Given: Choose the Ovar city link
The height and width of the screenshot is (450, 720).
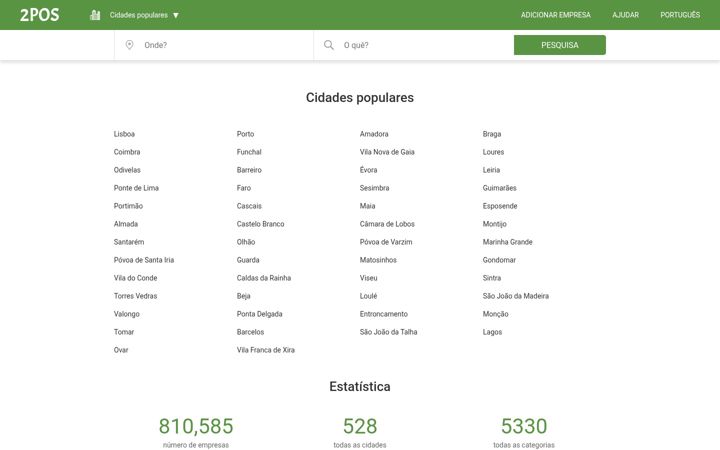Looking at the screenshot, I should click(x=121, y=350).
